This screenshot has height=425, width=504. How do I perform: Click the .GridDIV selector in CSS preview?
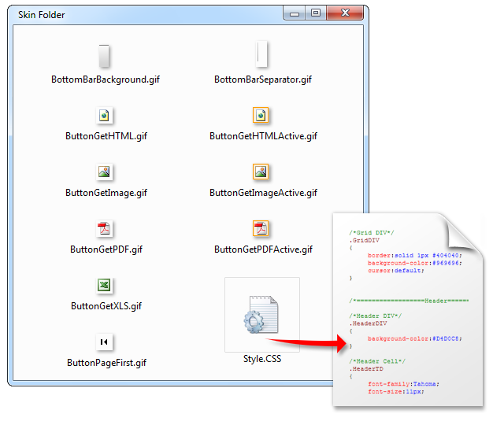(364, 240)
